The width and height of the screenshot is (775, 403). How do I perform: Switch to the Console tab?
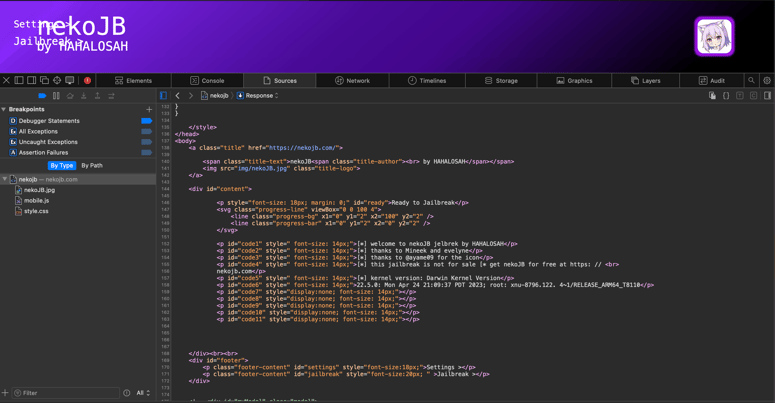[x=207, y=81]
